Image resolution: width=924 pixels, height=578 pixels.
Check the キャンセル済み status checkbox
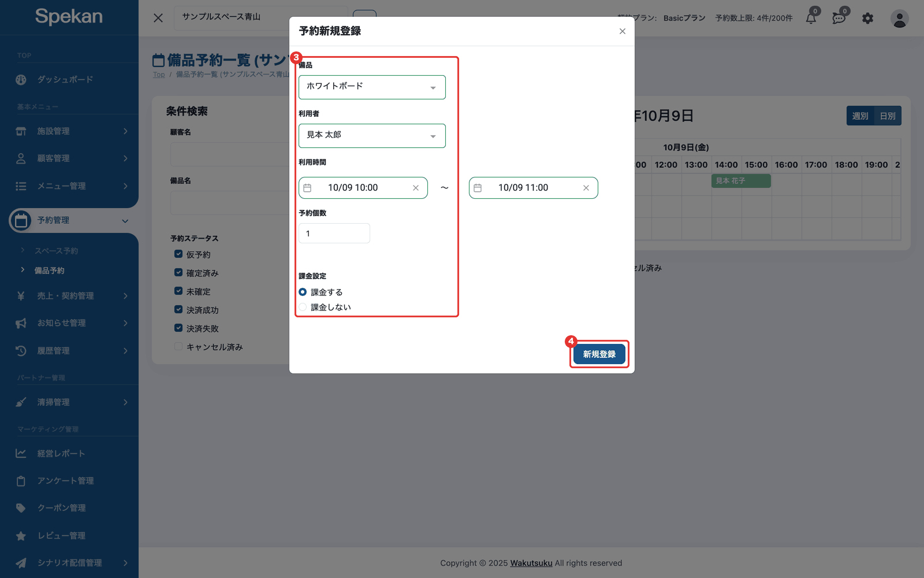178,347
